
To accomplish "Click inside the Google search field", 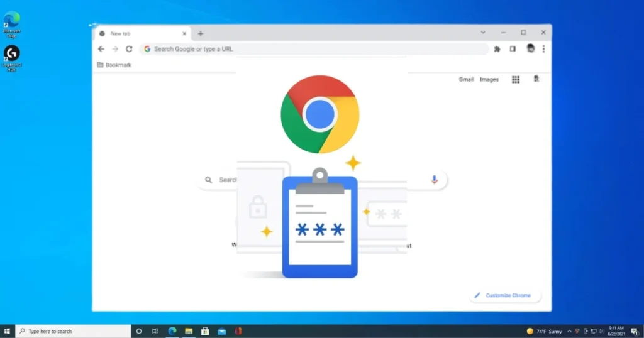I will 323,180.
